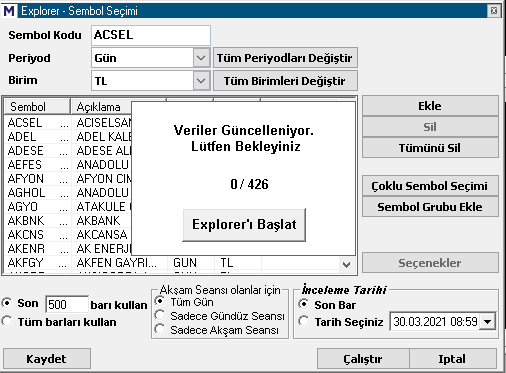The height and width of the screenshot is (373, 506).
Task: Click the Sembol column header
Action: point(37,107)
